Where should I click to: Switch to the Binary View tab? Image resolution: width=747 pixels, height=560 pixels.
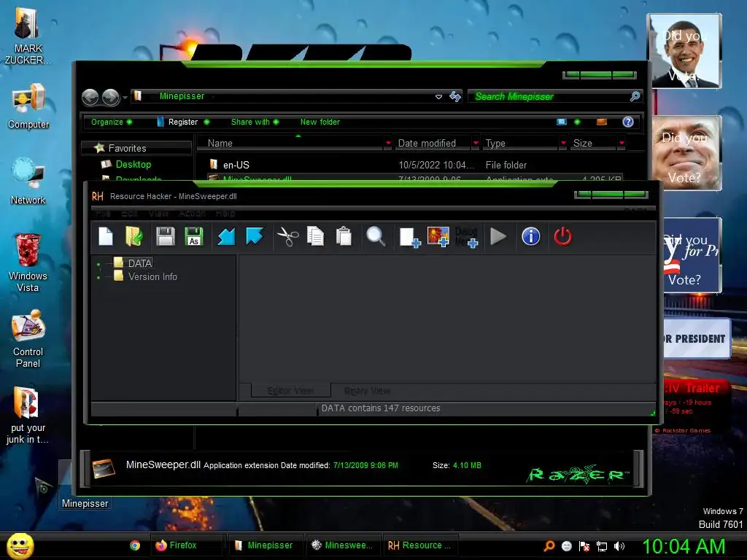368,391
